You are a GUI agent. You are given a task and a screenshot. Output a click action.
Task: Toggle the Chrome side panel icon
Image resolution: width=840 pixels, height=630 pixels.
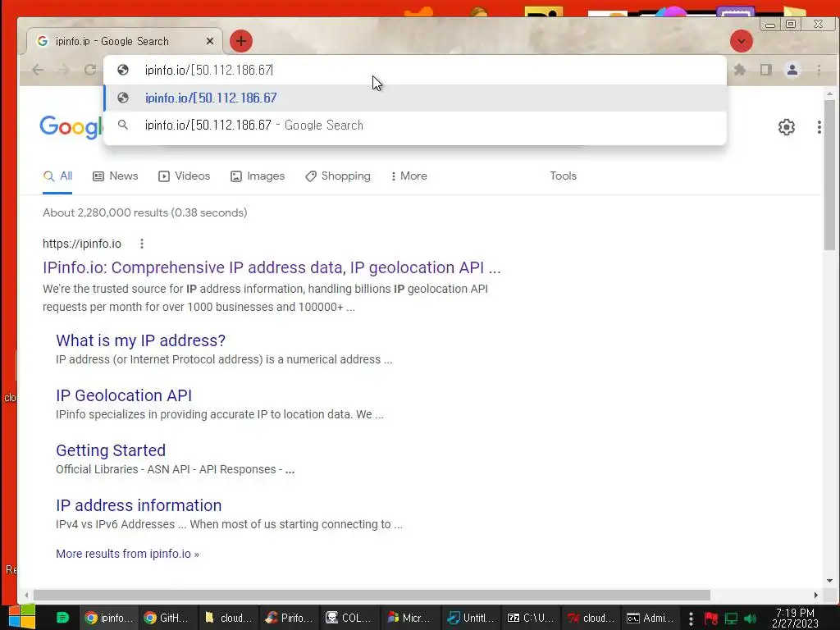click(766, 70)
